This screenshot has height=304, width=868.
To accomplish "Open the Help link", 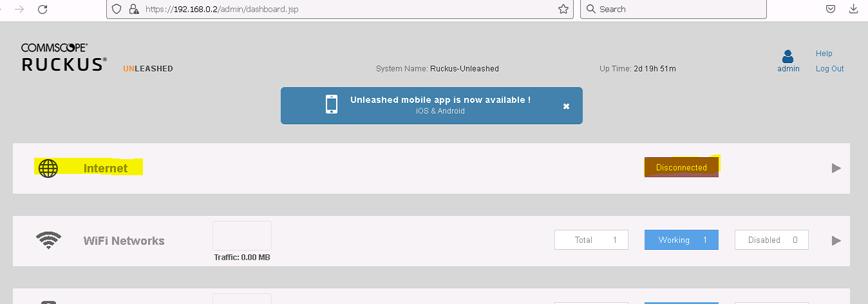I will coord(824,53).
